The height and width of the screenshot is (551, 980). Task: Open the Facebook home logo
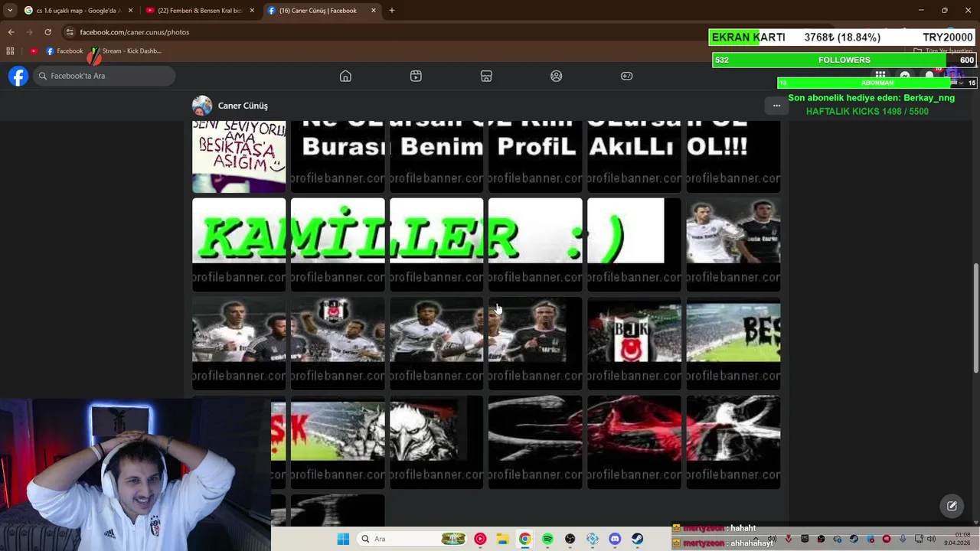pyautogui.click(x=18, y=76)
